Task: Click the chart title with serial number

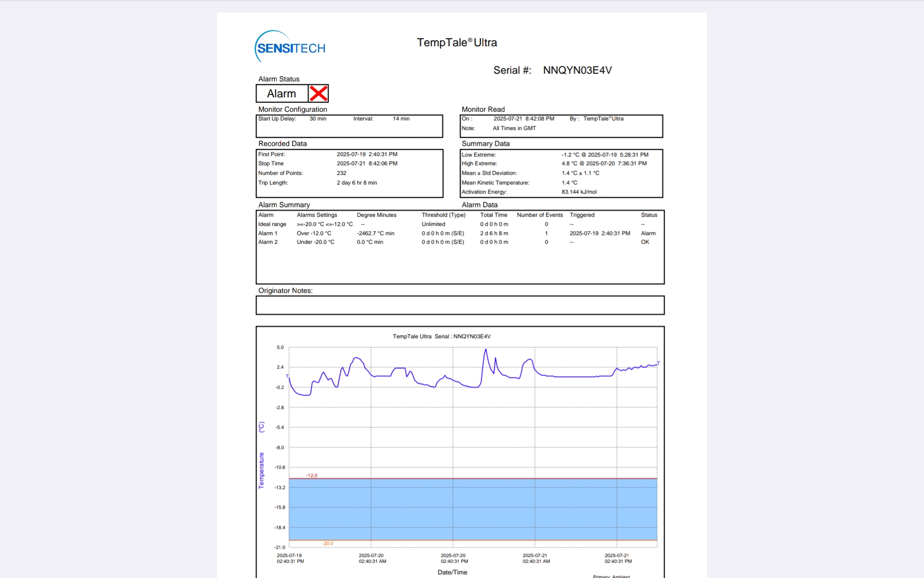Action: pyautogui.click(x=441, y=336)
